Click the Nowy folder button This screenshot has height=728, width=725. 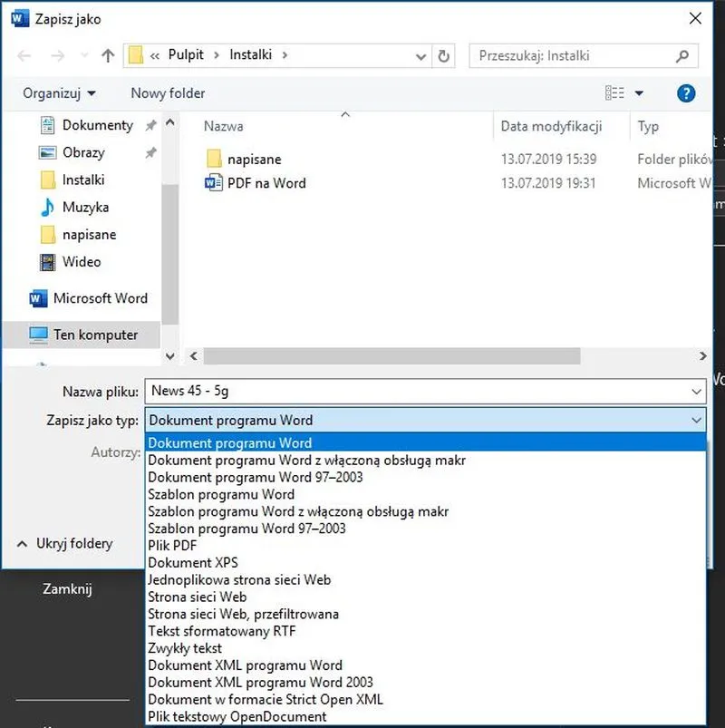point(167,93)
